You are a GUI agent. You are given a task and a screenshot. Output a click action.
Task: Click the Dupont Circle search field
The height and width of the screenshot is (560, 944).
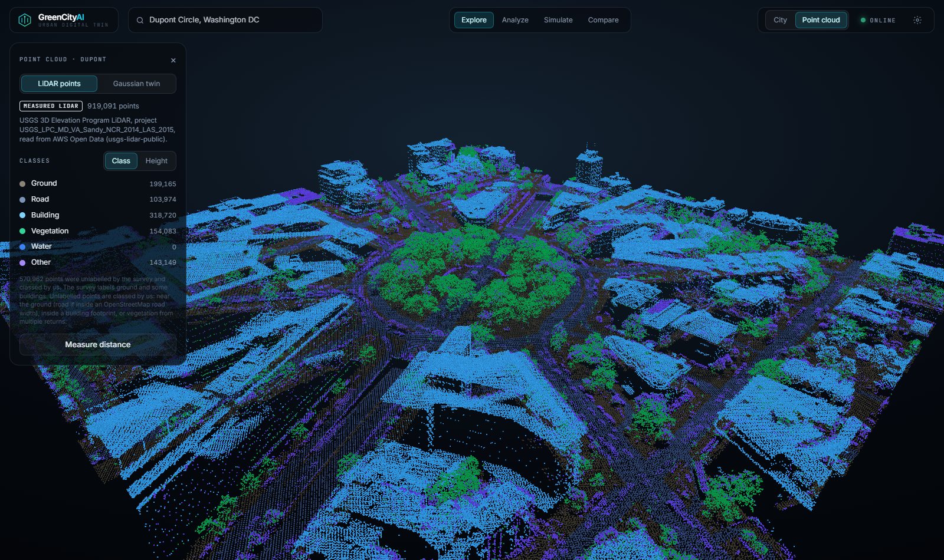pos(225,20)
